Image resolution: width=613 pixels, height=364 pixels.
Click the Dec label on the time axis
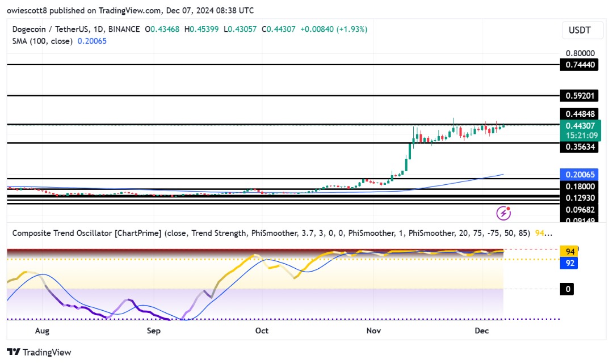point(482,331)
